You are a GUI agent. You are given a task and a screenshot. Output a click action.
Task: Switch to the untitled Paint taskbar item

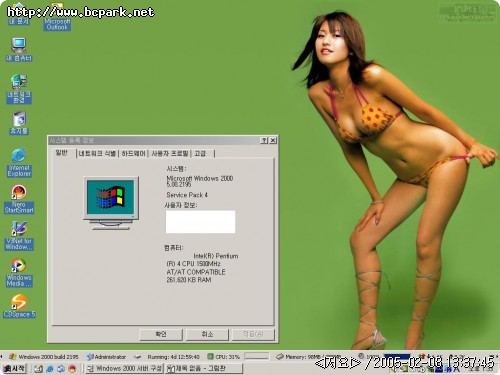coord(204,369)
